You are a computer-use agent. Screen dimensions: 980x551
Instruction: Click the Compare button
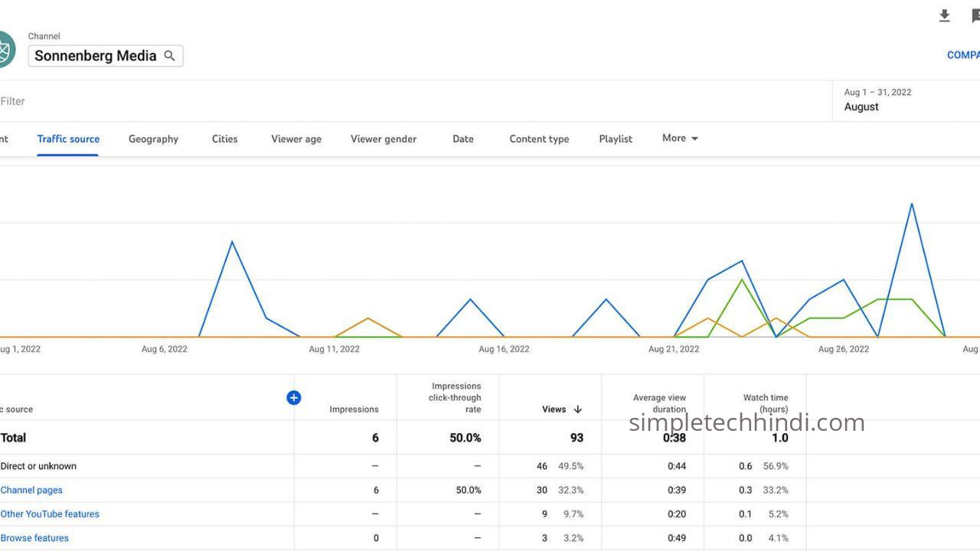(x=963, y=55)
